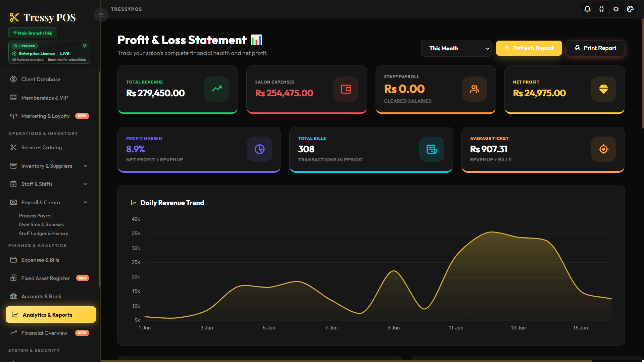This screenshot has width=644, height=362.
Task: Expand Inventory & Suppliers submenu
Action: 85,166
